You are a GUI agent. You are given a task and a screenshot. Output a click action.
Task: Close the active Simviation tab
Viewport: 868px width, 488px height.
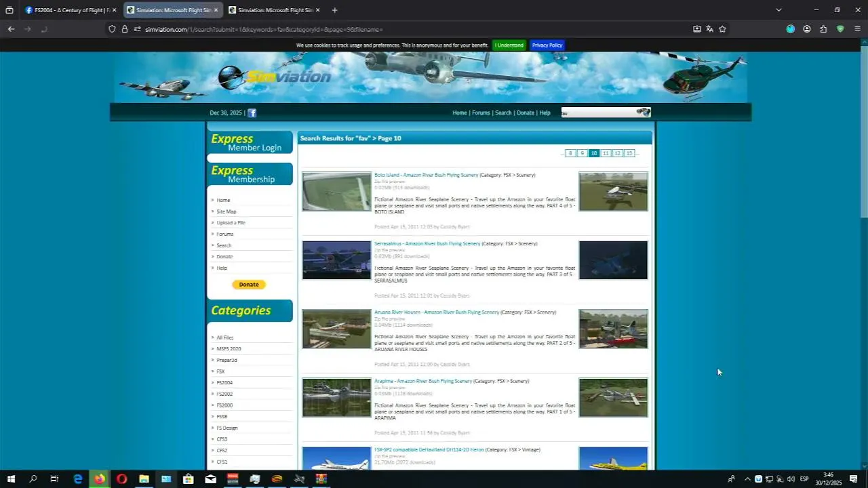pos(216,10)
